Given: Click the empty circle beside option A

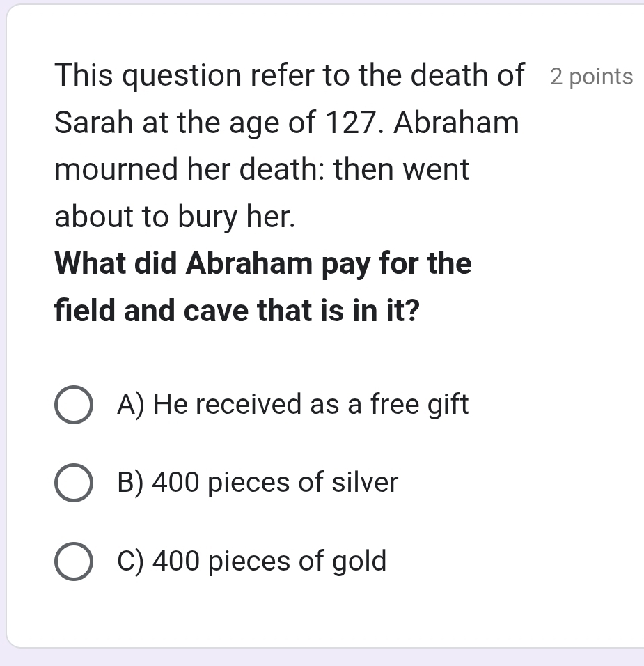Looking at the screenshot, I should pyautogui.click(x=74, y=405).
